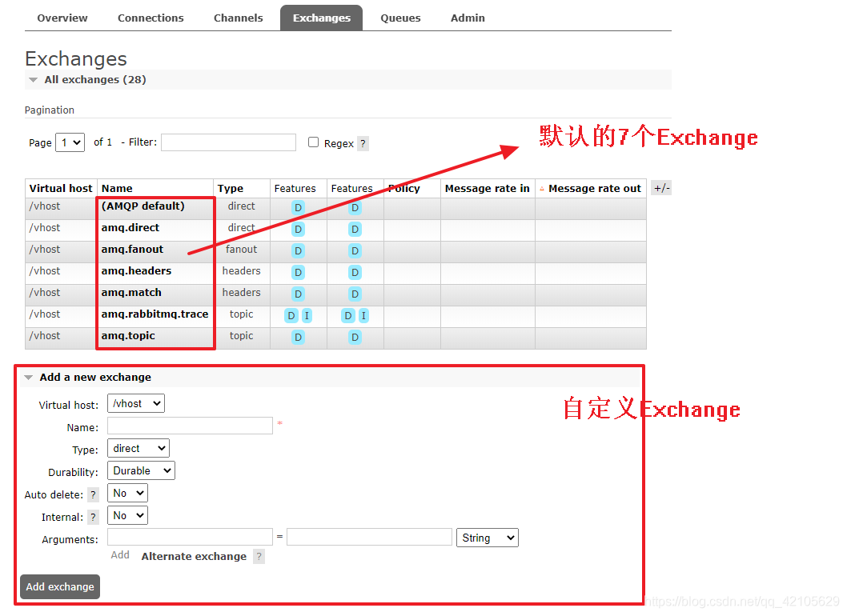Click first D badge in amq.direct row
The height and width of the screenshot is (616, 847).
click(x=298, y=230)
